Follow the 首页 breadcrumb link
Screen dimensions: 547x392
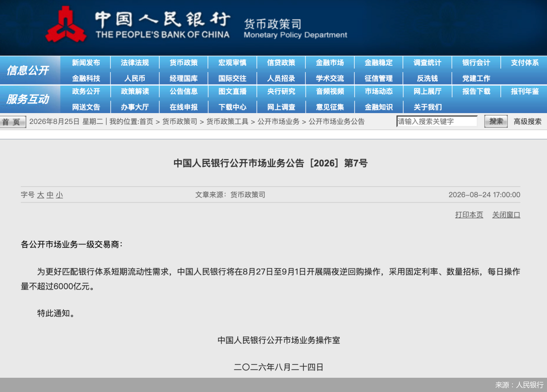pyautogui.click(x=146, y=122)
